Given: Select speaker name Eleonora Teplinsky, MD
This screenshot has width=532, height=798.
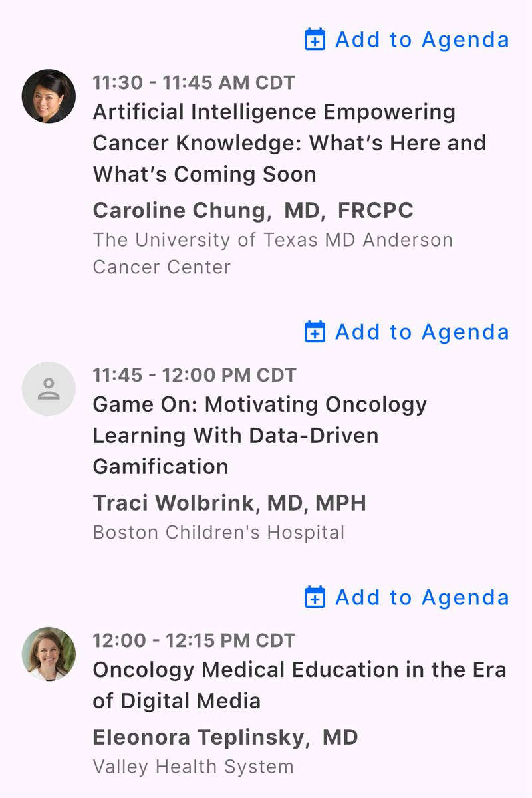Looking at the screenshot, I should 225,737.
